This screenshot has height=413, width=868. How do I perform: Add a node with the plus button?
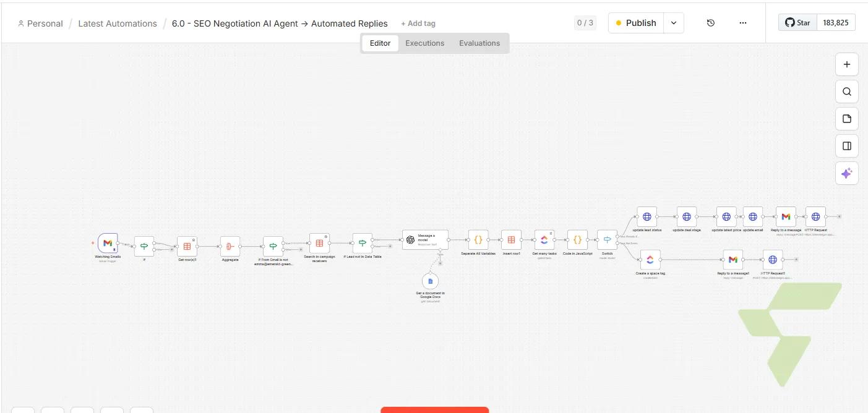[x=847, y=64]
